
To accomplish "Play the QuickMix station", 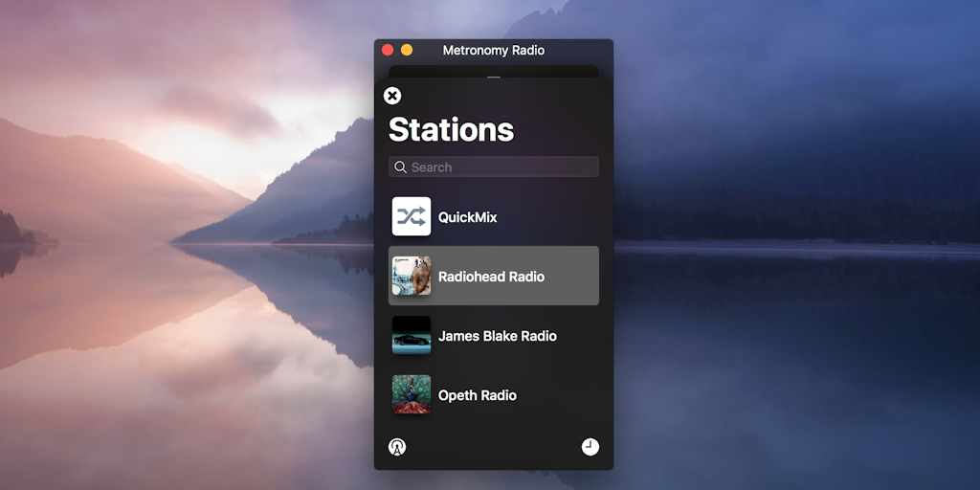I will pyautogui.click(x=494, y=217).
